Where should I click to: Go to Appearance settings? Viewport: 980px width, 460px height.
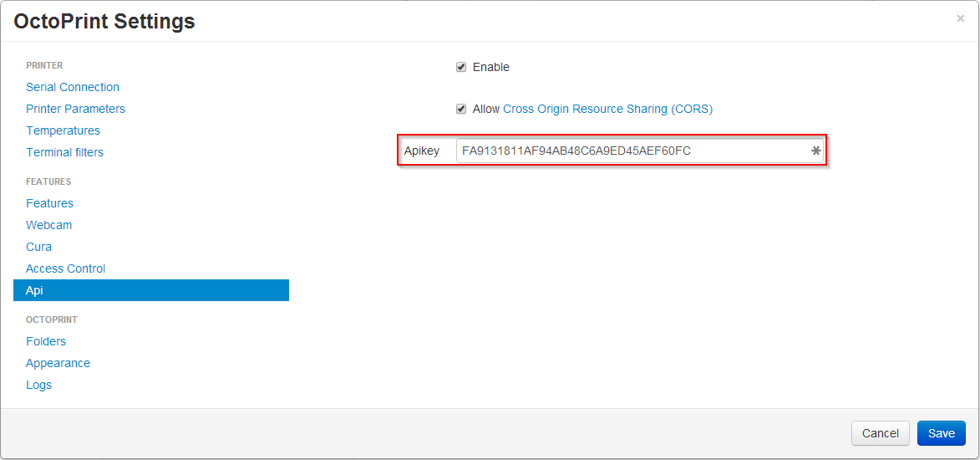pyautogui.click(x=58, y=363)
